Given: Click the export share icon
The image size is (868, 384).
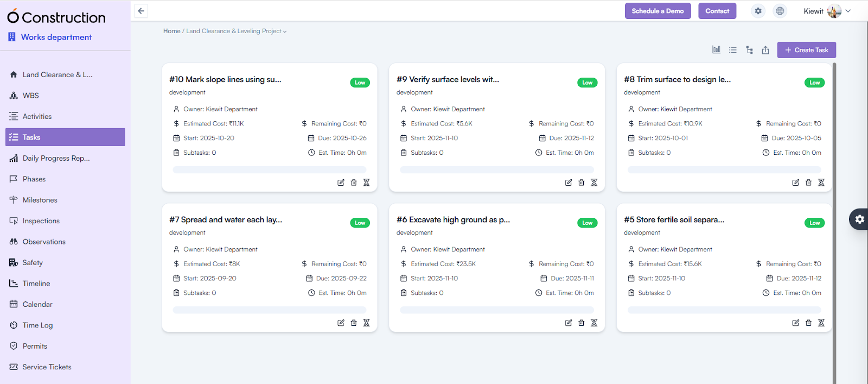Looking at the screenshot, I should pos(765,50).
